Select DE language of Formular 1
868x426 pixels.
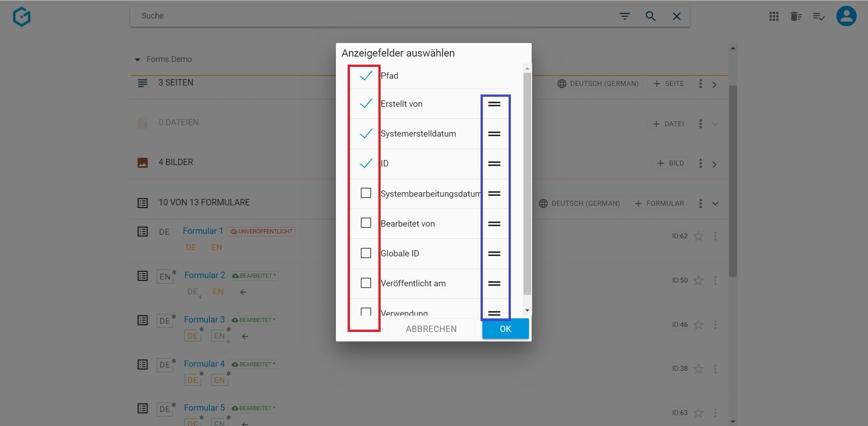click(191, 247)
